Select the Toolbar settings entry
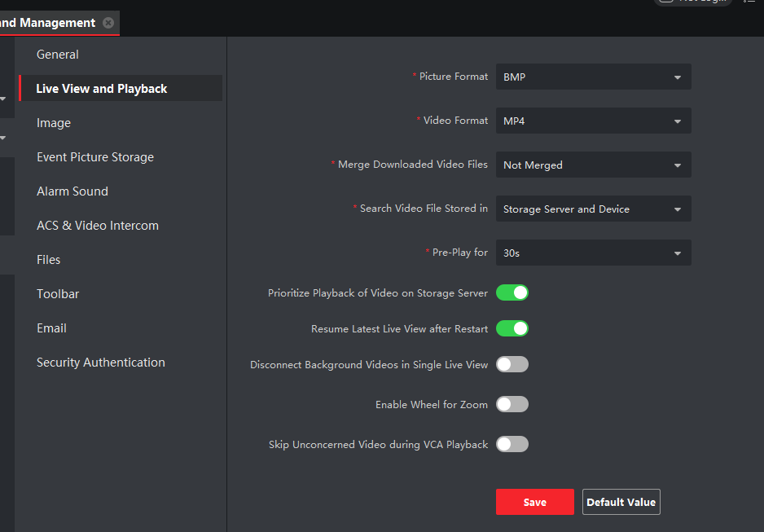This screenshot has width=764, height=532. (58, 294)
